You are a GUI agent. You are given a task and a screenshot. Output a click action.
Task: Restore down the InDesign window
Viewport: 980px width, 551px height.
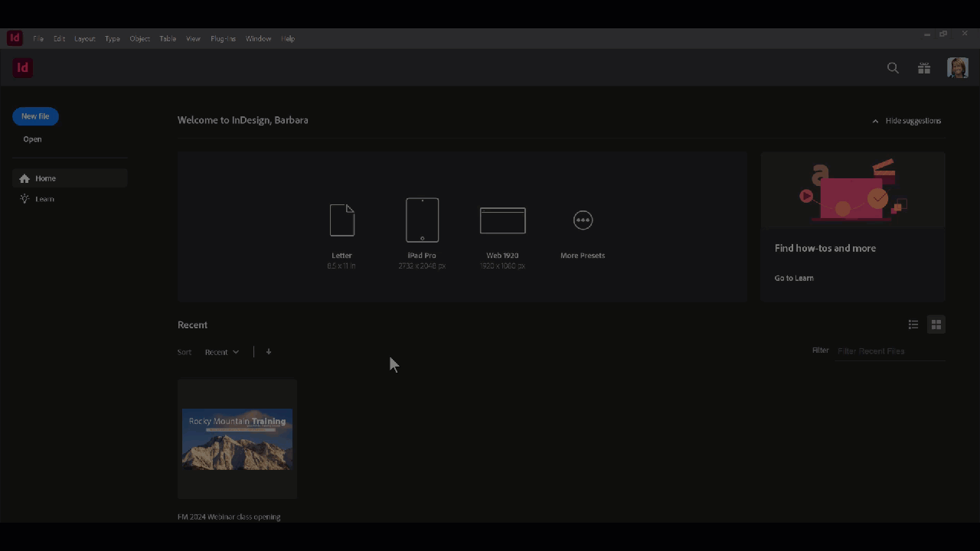[944, 34]
